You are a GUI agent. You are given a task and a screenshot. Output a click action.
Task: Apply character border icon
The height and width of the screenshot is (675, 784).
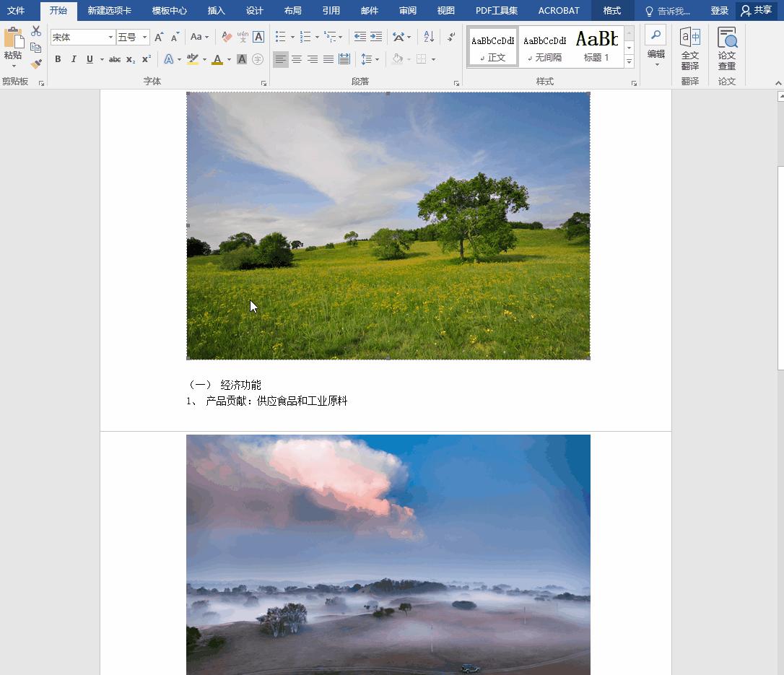click(258, 37)
